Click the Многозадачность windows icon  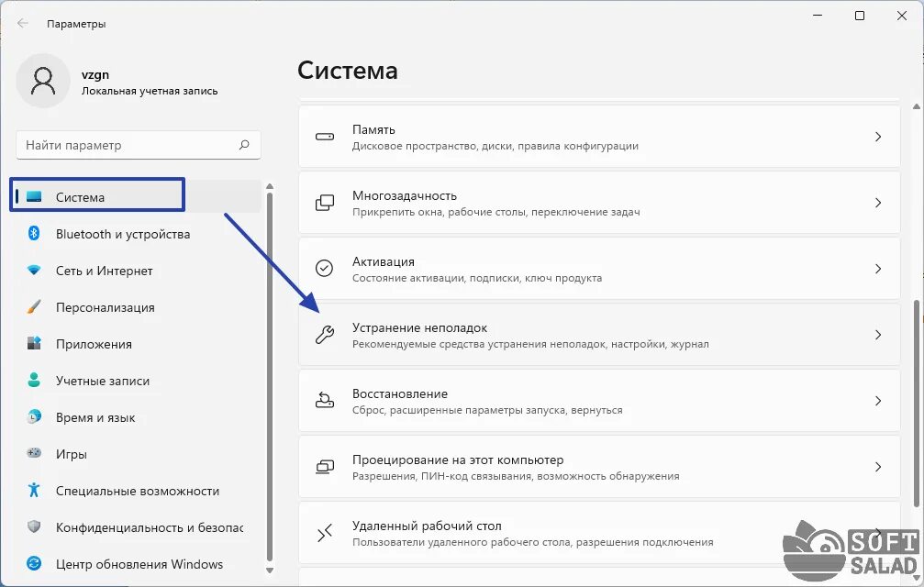click(x=325, y=203)
